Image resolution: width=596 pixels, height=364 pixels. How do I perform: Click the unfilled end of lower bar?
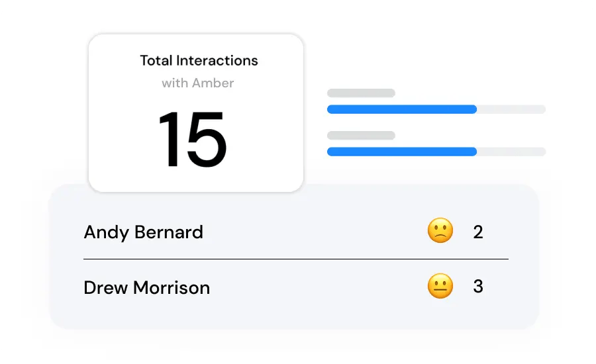(511, 152)
